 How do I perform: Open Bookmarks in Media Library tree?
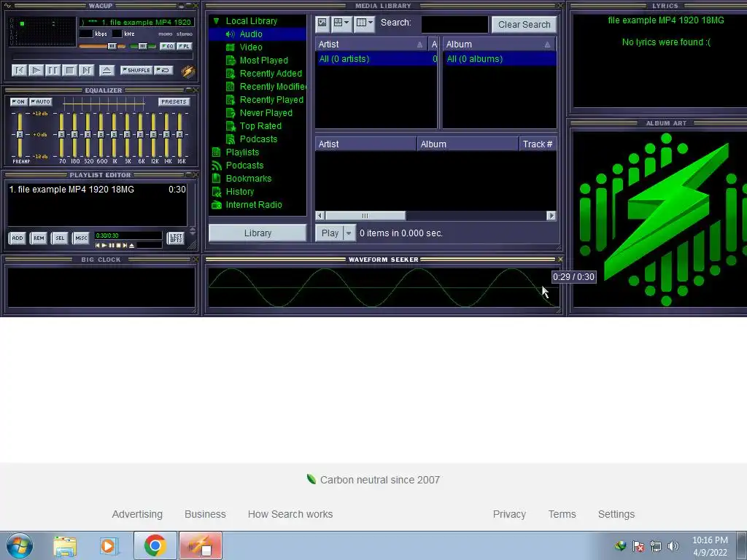click(x=248, y=179)
